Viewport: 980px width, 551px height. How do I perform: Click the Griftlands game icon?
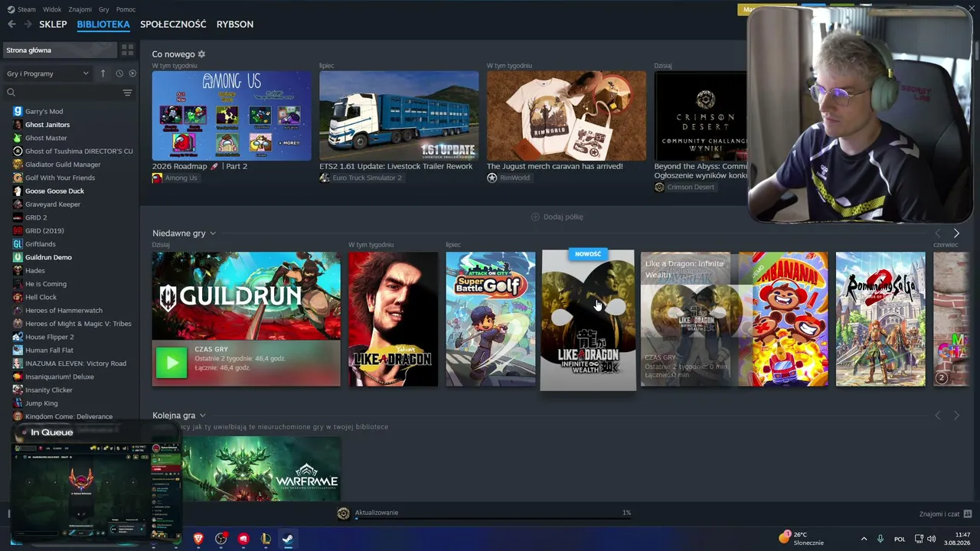coord(18,244)
